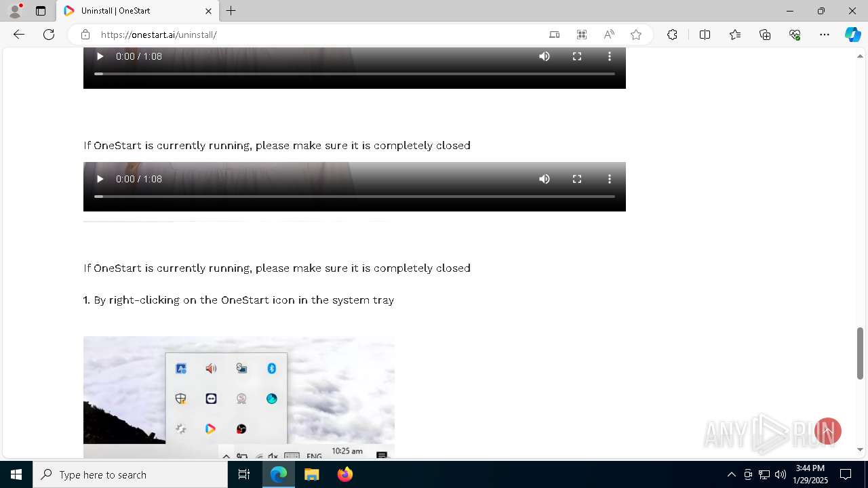
Task: Open the app available icon in address bar
Action: click(554, 35)
